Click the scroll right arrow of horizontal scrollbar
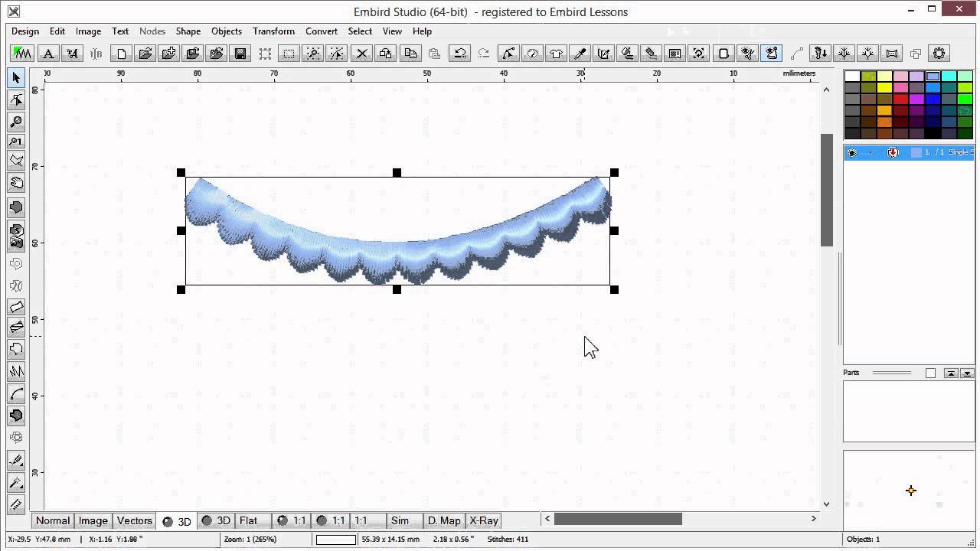This screenshot has height=551, width=980. (x=814, y=519)
